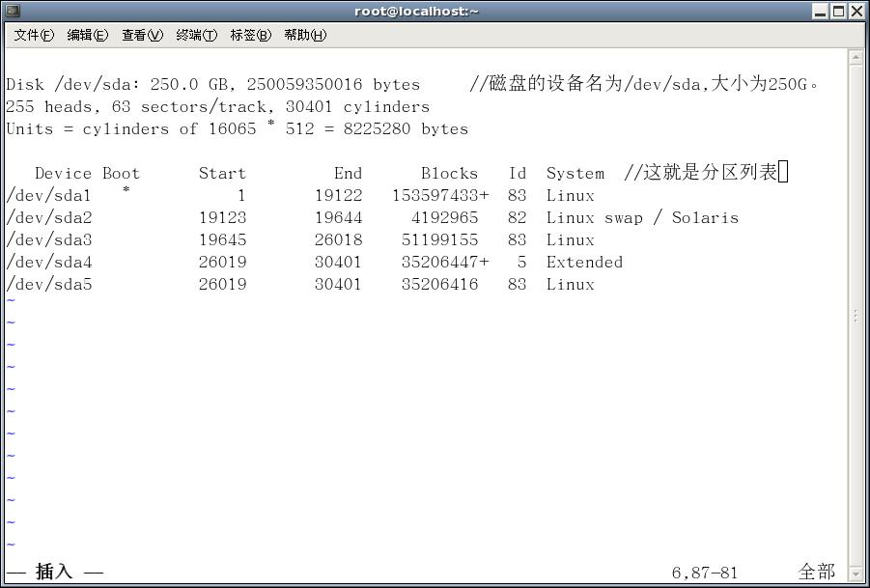The image size is (870, 588).
Task: Open the 编辑 (Edit) menu
Action: [87, 34]
